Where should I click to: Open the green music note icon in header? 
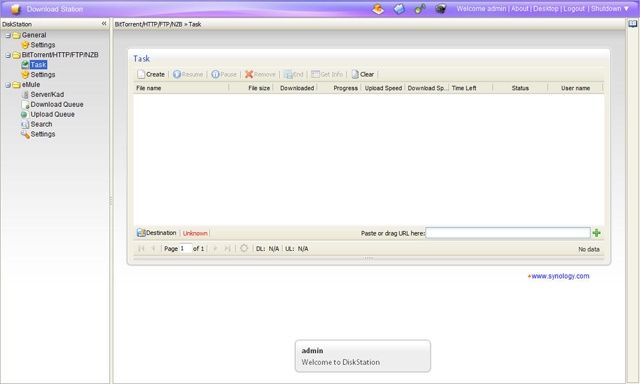(420, 9)
